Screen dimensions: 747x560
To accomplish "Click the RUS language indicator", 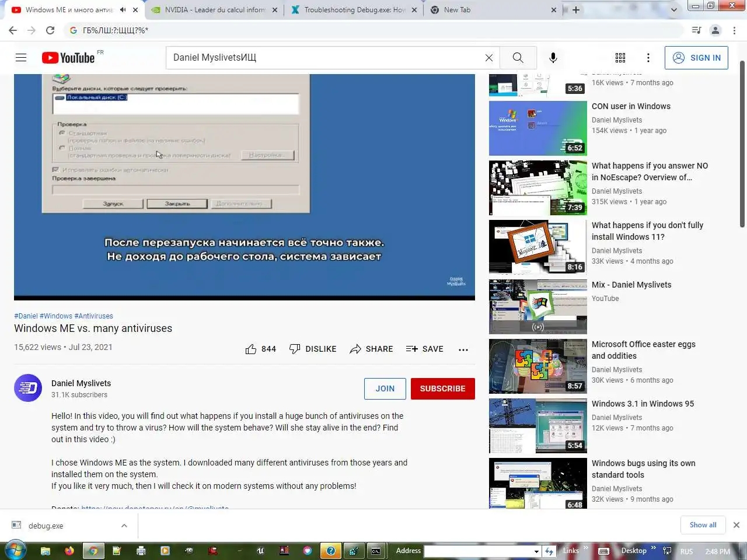I will [686, 551].
